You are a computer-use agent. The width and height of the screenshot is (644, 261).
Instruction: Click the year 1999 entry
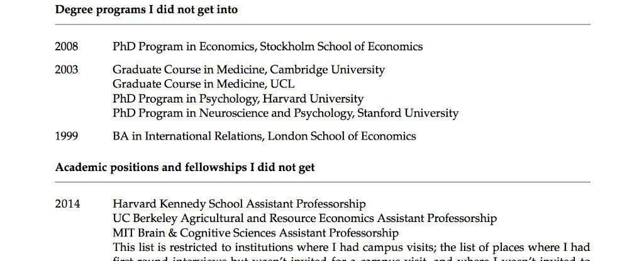[67, 136]
